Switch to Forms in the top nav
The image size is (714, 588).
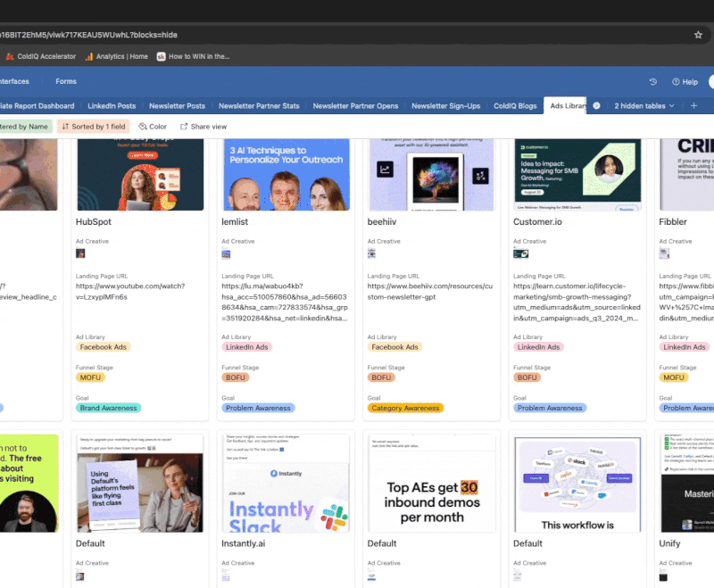point(66,81)
